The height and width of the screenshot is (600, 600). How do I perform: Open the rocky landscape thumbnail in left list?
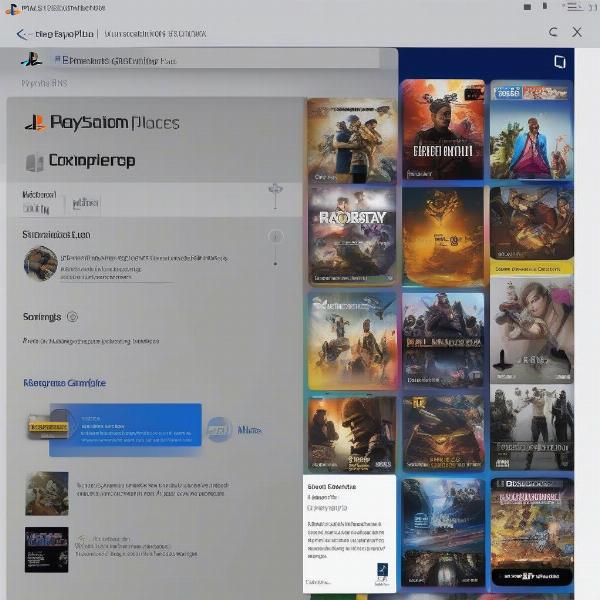pyautogui.click(x=47, y=494)
